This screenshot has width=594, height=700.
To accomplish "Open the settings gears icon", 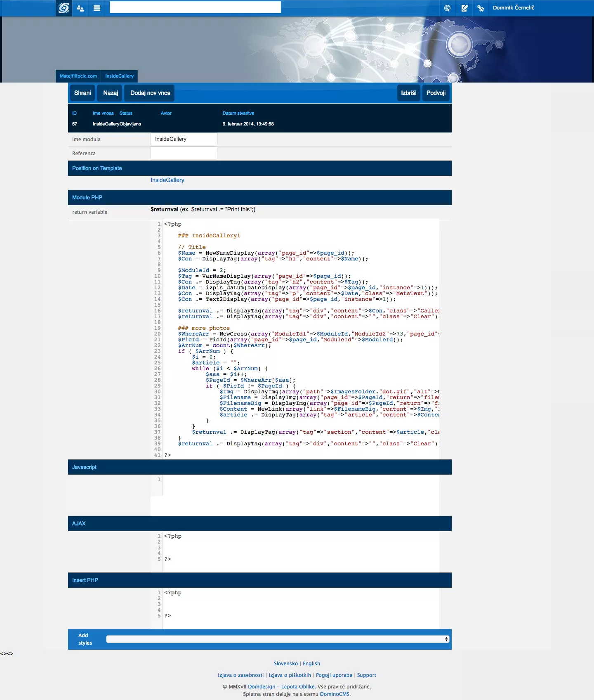I will point(481,8).
